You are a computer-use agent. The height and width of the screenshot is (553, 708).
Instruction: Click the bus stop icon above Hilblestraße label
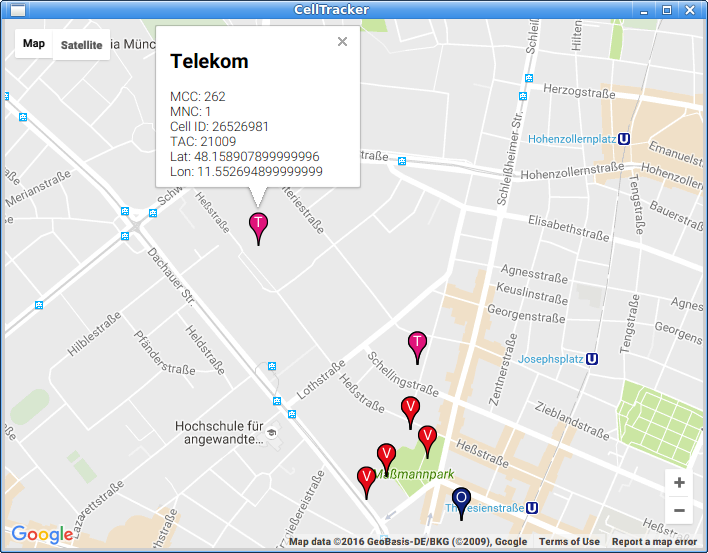[x=39, y=305]
